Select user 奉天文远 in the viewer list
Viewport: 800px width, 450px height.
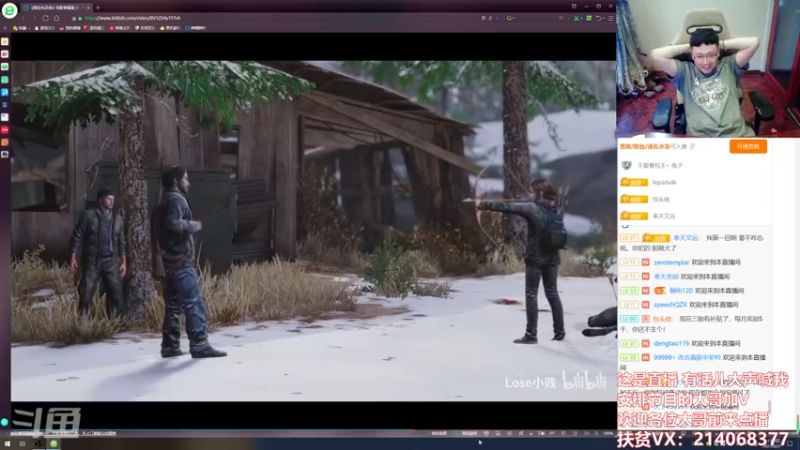664,216
